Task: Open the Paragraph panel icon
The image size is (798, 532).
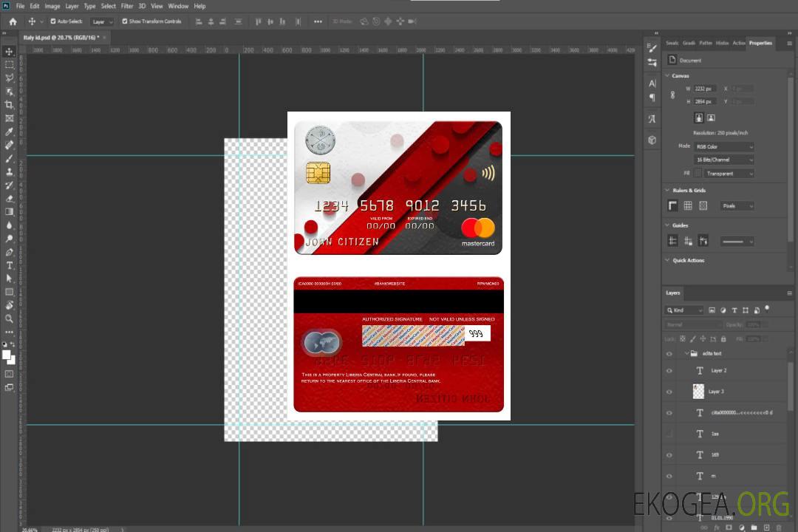Action: 652,98
